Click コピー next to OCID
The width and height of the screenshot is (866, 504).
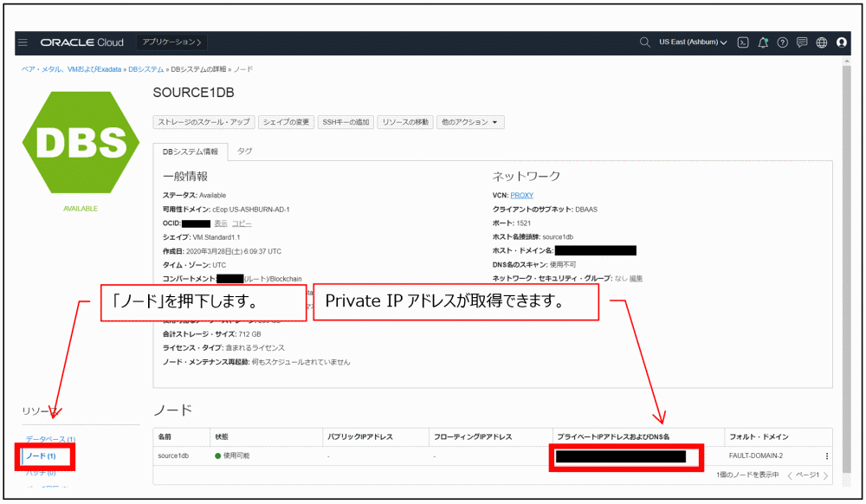point(242,223)
